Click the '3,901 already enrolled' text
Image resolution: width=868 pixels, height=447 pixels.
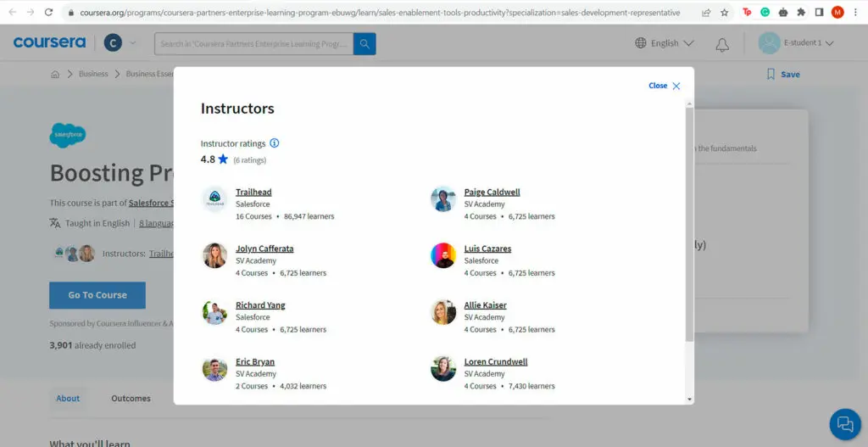pos(92,345)
